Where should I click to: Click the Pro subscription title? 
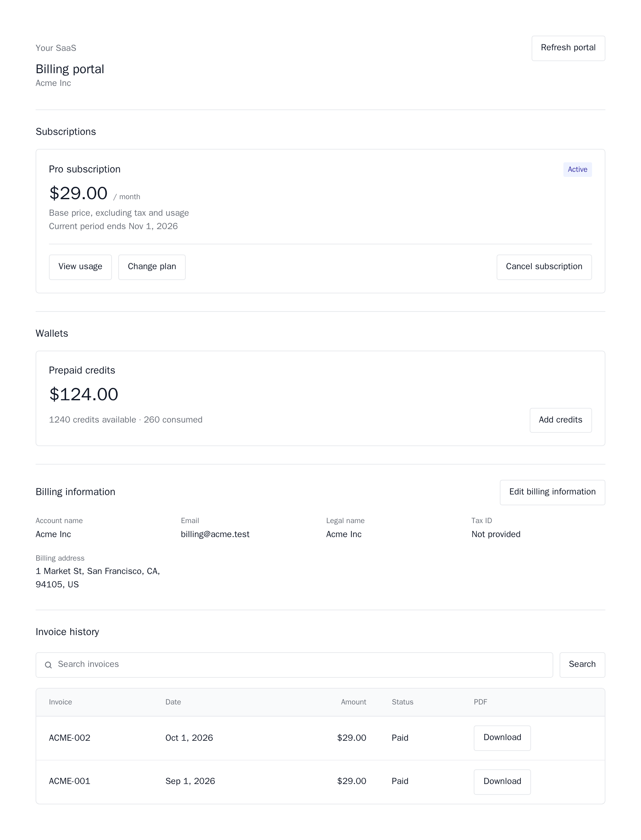coord(84,170)
